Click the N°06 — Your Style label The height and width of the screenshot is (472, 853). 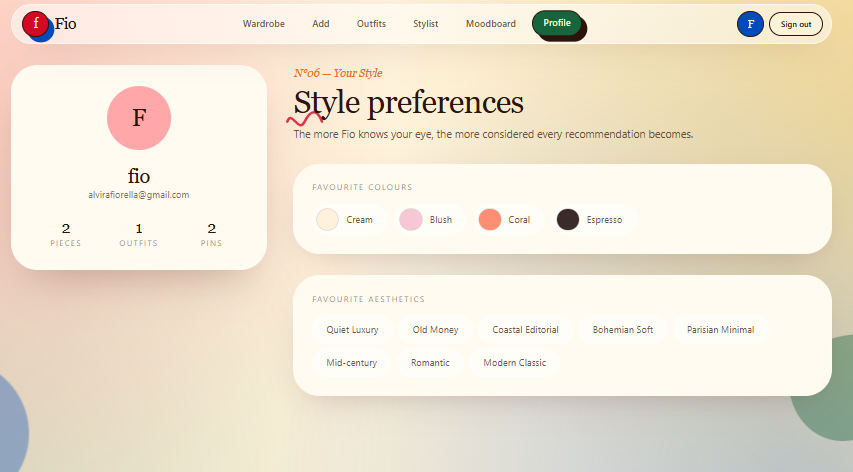click(338, 73)
